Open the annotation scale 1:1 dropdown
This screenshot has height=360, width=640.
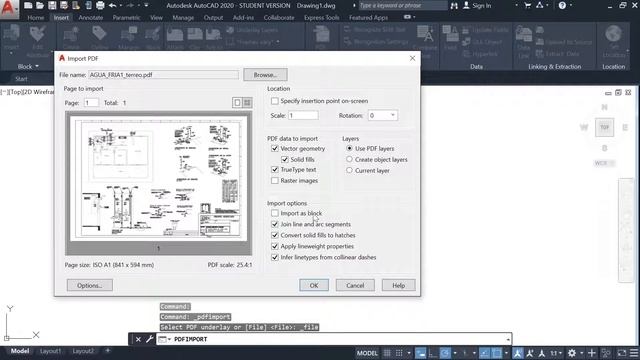click(x=556, y=353)
